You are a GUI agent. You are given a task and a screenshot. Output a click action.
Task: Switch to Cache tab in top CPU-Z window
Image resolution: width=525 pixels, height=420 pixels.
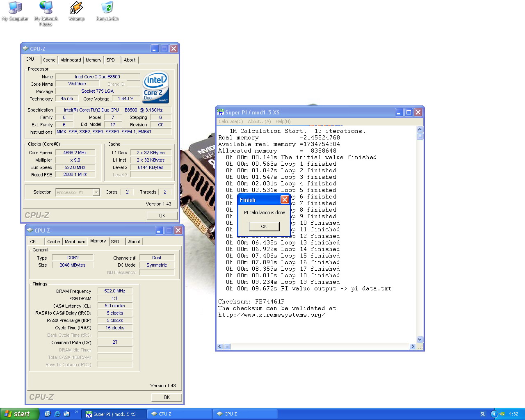pos(49,60)
